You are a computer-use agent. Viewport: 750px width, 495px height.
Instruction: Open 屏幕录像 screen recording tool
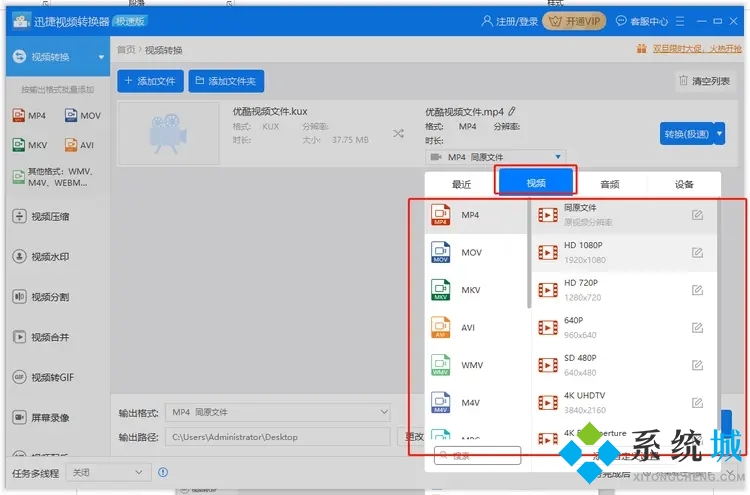coord(41,418)
